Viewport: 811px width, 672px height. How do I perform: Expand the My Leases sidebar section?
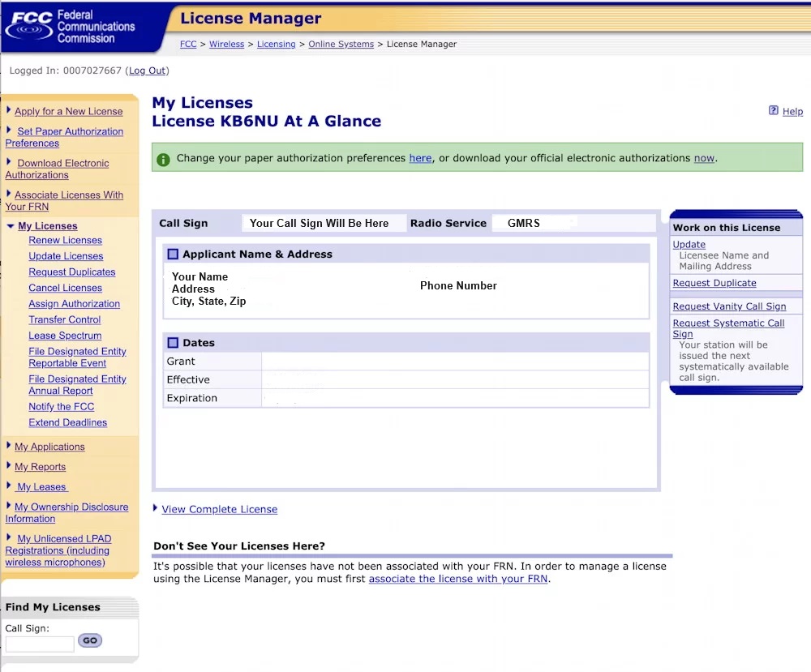point(9,486)
